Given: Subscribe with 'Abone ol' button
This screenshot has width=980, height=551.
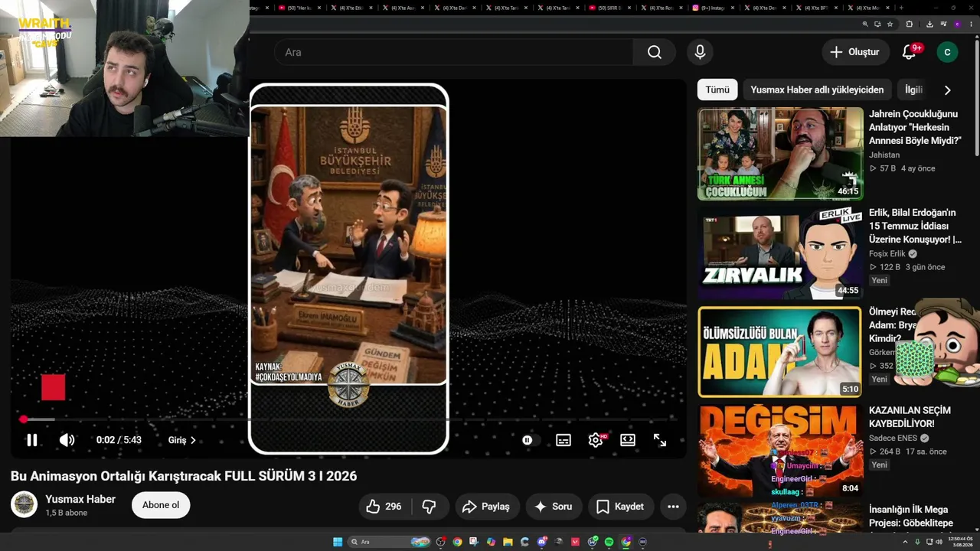Looking at the screenshot, I should click(x=161, y=505).
